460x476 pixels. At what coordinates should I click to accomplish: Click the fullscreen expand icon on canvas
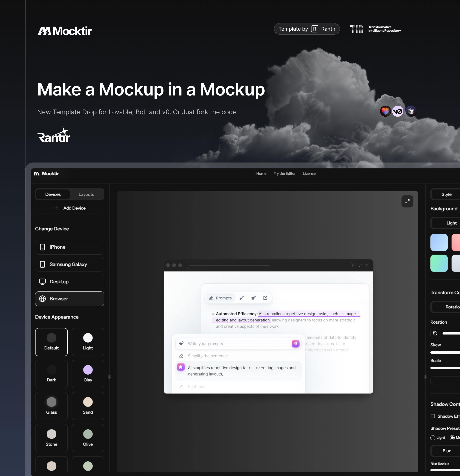tap(407, 201)
